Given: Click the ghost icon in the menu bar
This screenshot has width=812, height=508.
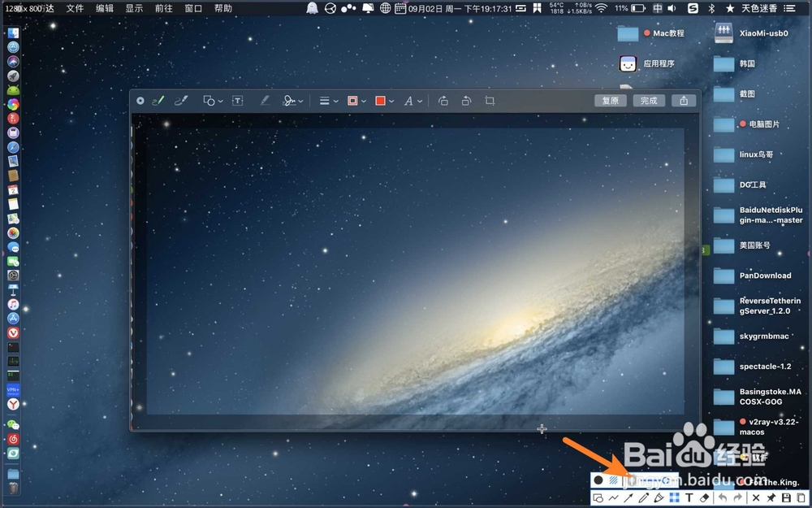Looking at the screenshot, I should [312, 8].
